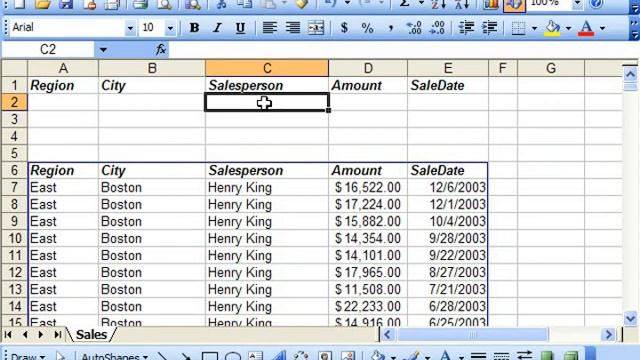Apply yellow Fill Color bucket
This screenshot has width=640, height=360.
552,28
